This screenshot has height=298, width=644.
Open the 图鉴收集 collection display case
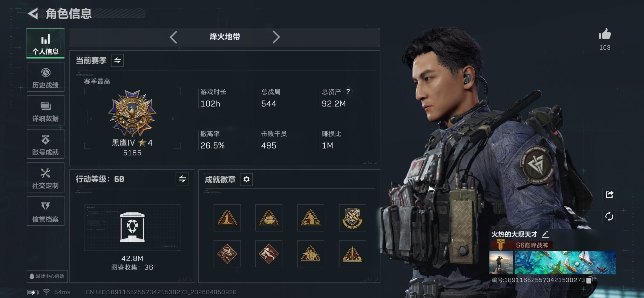tap(132, 227)
